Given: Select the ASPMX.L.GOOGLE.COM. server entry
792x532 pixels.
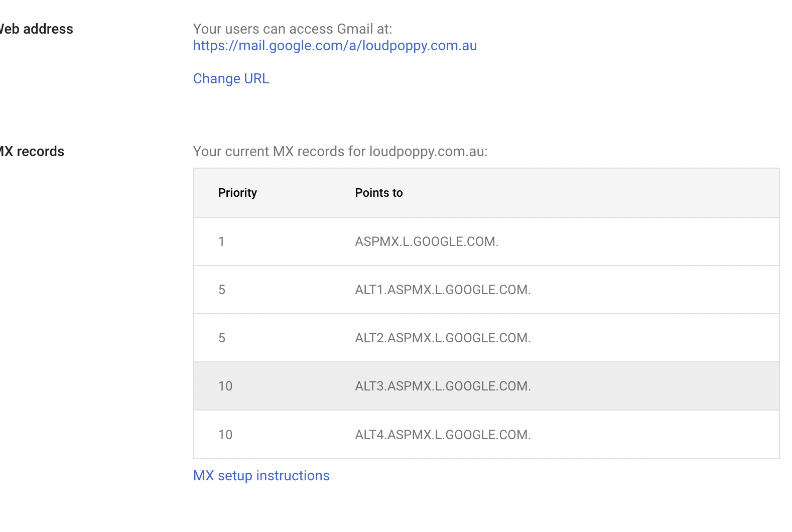Looking at the screenshot, I should [x=427, y=241].
